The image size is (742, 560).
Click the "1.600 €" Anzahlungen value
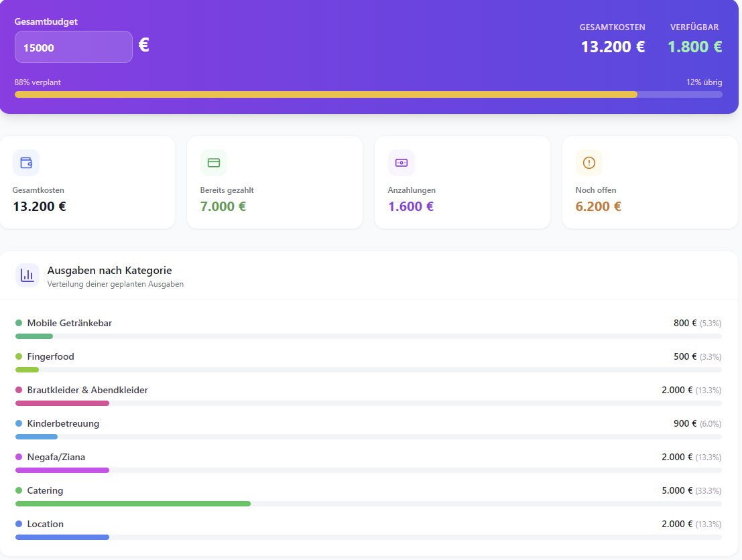pos(411,207)
